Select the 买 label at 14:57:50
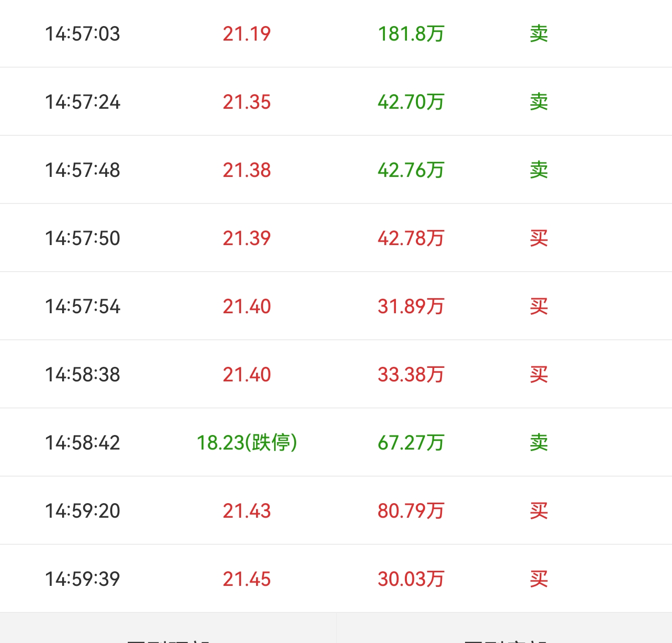Image resolution: width=672 pixels, height=643 pixels. tap(539, 238)
